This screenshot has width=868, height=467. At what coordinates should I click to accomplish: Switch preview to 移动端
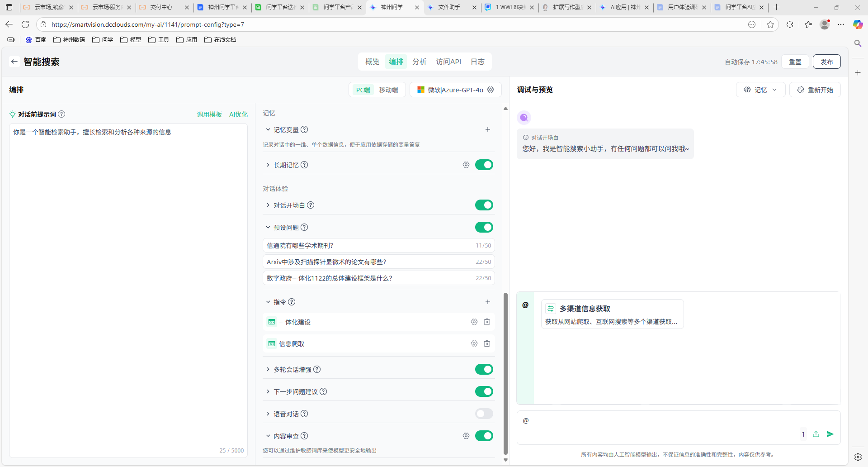[388, 90]
